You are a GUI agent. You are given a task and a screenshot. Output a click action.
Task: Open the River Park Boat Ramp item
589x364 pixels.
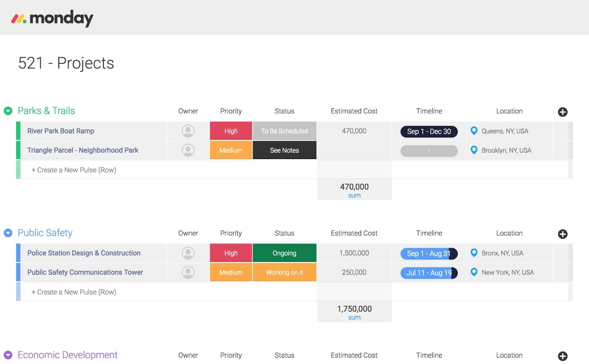tap(61, 131)
